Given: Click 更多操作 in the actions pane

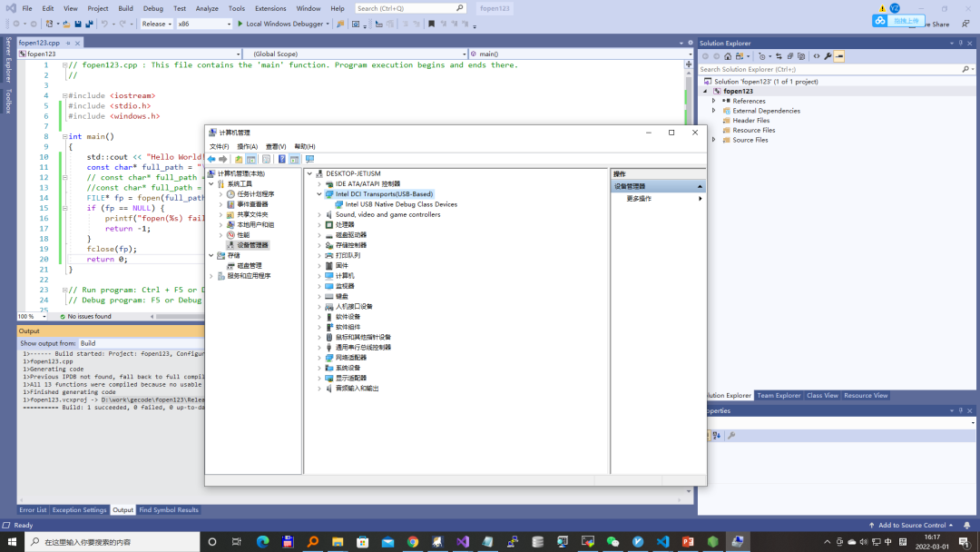Looking at the screenshot, I should [639, 199].
